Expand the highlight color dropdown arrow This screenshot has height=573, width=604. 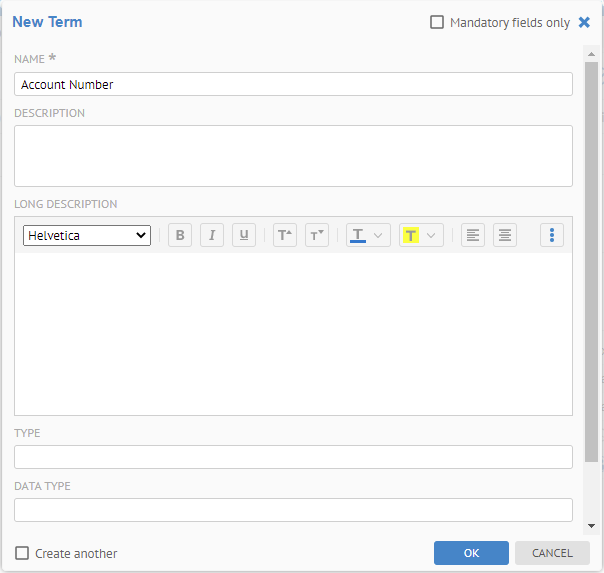[x=431, y=236]
